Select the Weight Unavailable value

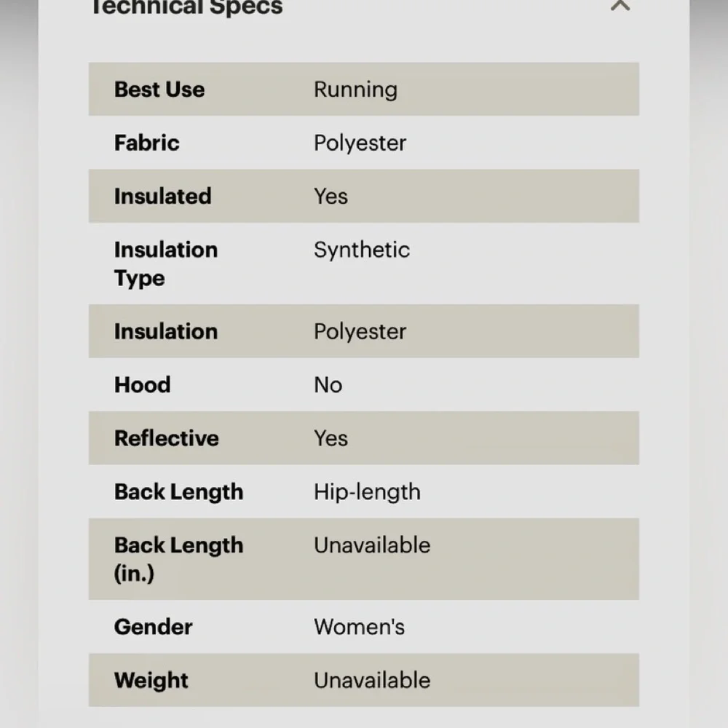pos(372,680)
